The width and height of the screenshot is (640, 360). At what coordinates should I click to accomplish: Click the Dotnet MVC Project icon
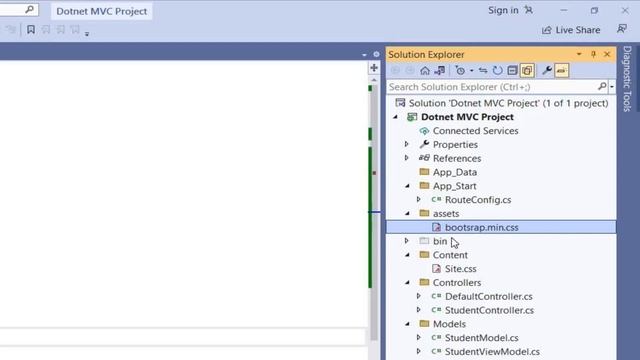[412, 117]
